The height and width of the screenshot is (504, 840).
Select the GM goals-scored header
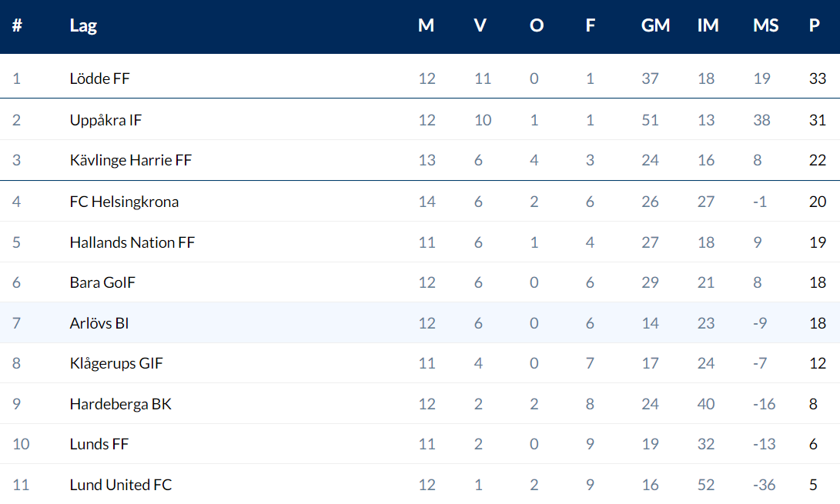coord(655,25)
